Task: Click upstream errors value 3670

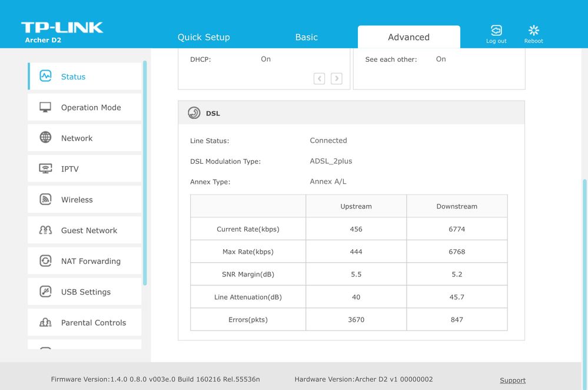Action: pos(356,319)
